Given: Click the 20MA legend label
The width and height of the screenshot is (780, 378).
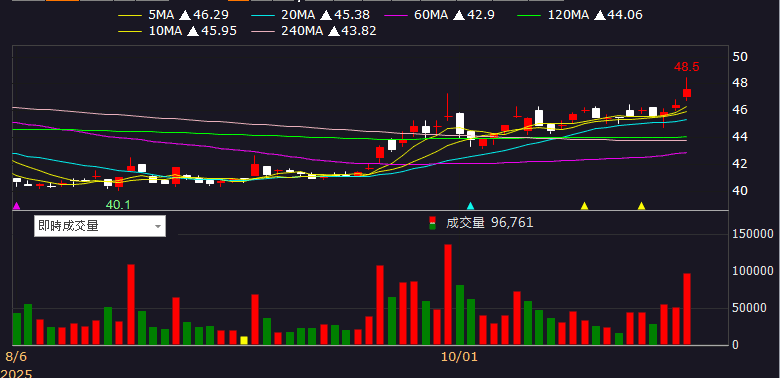Looking at the screenshot, I should (298, 15).
